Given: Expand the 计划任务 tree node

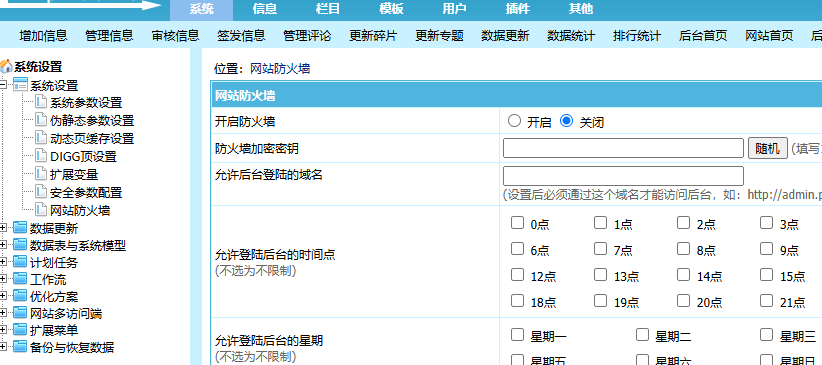Looking at the screenshot, I should click(x=3, y=262).
